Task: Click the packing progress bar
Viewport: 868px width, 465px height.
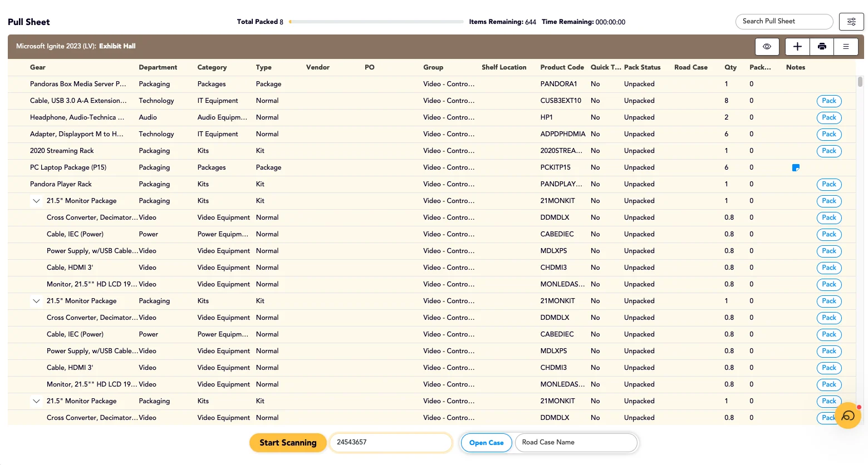Action: click(x=376, y=22)
